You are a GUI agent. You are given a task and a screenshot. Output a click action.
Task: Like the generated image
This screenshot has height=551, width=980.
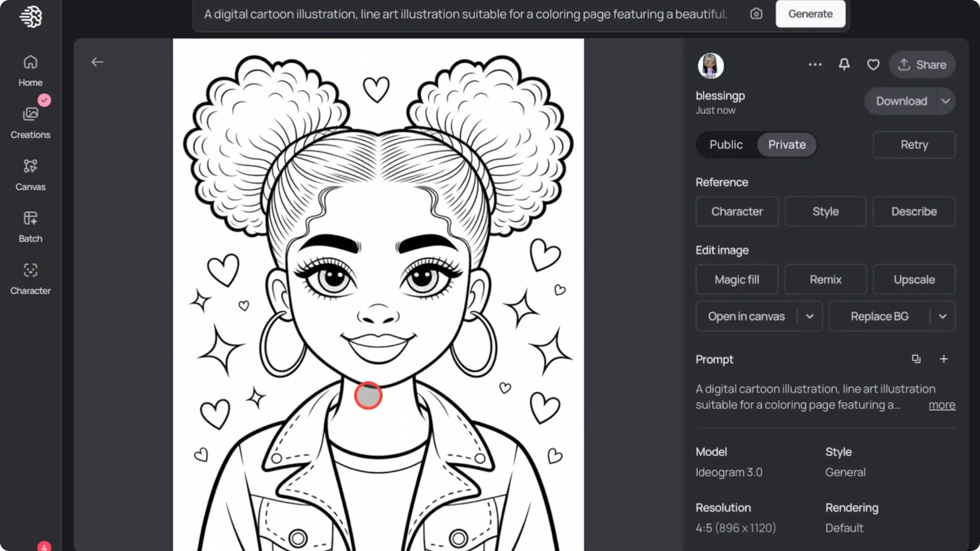point(873,64)
